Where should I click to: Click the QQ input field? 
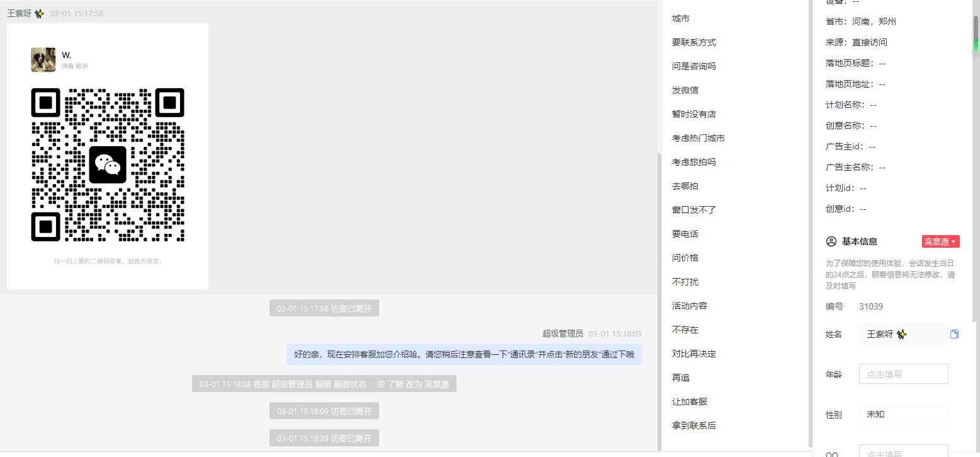click(x=903, y=451)
